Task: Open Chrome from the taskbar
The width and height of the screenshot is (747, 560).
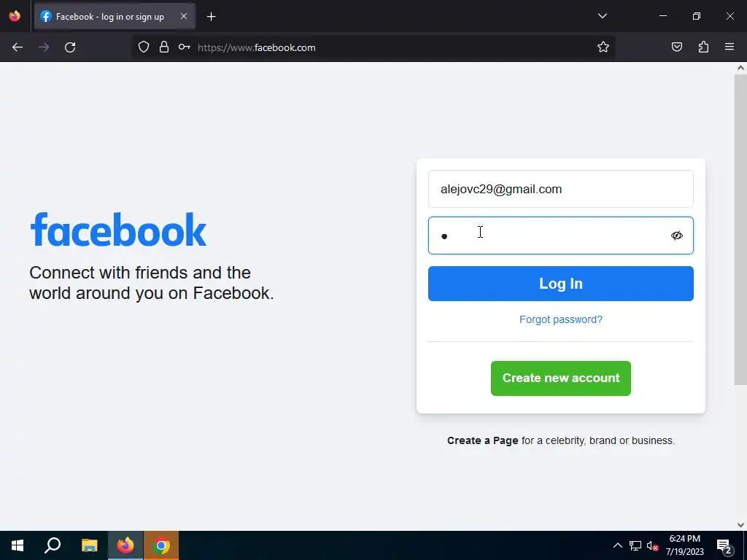Action: point(161,545)
